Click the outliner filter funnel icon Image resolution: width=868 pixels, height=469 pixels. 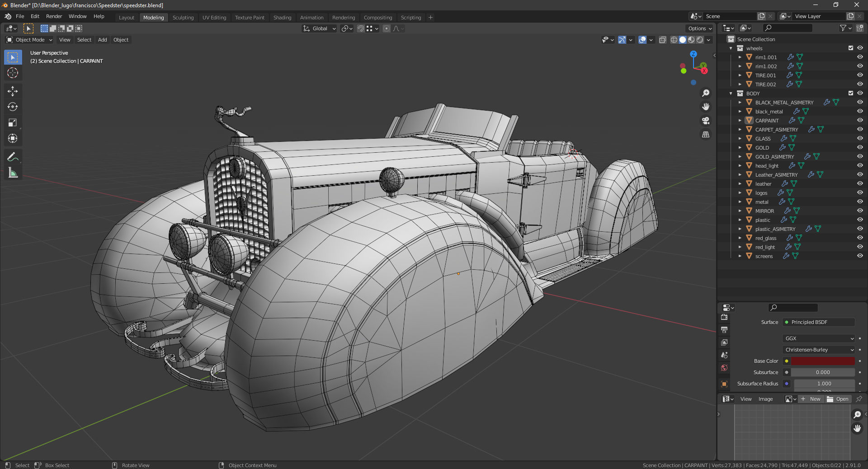[843, 28]
